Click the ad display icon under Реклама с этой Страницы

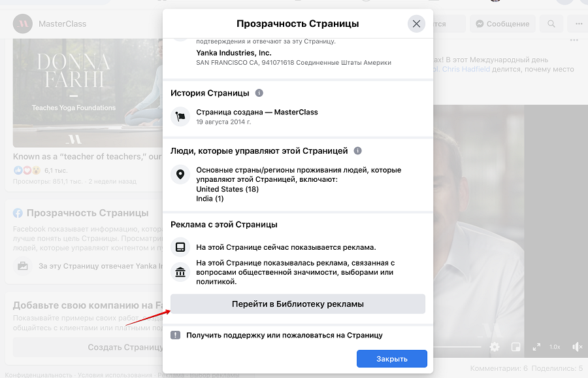[x=180, y=247]
